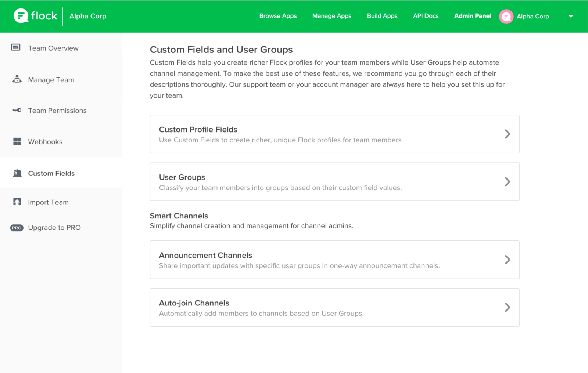Select Manage Team in sidebar

(x=51, y=80)
